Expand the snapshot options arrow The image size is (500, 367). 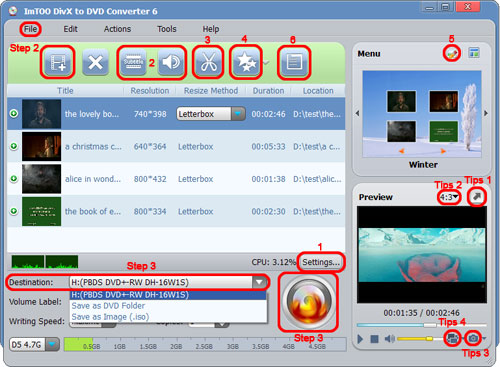[x=484, y=338]
